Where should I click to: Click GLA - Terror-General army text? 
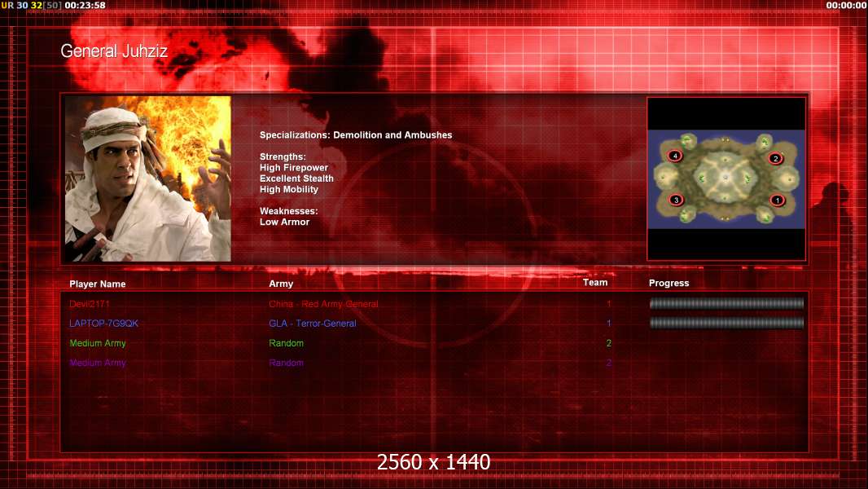point(312,324)
